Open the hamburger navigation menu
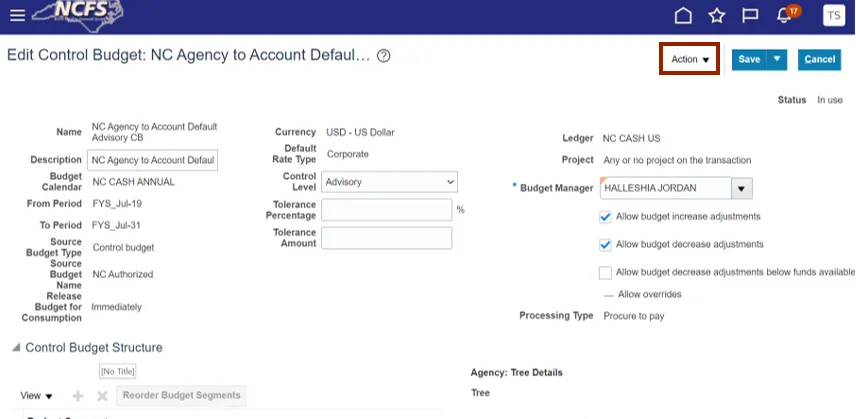This screenshot has height=419, width=856. [17, 16]
